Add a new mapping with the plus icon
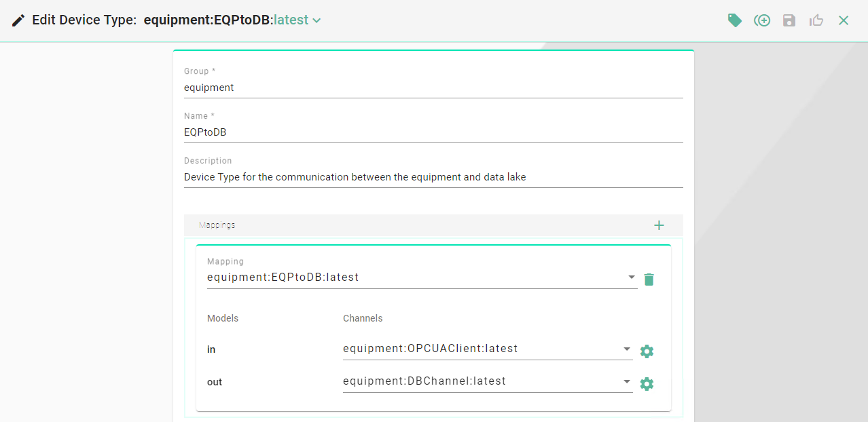This screenshot has width=868, height=422. click(x=659, y=225)
